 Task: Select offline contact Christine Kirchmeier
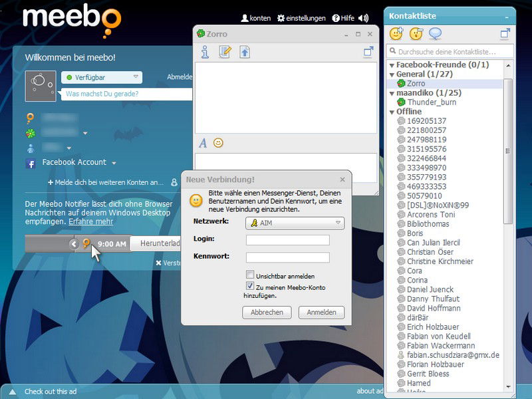tap(440, 261)
